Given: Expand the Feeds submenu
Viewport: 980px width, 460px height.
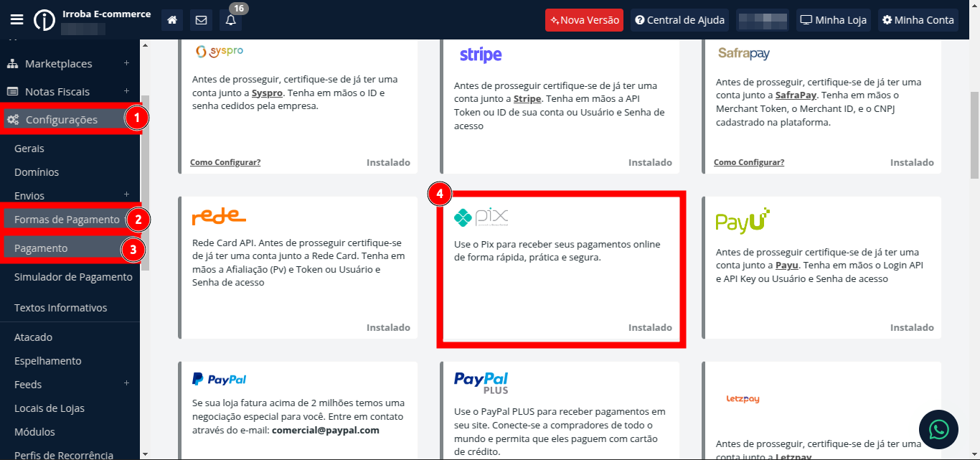Looking at the screenshot, I should 126,384.
